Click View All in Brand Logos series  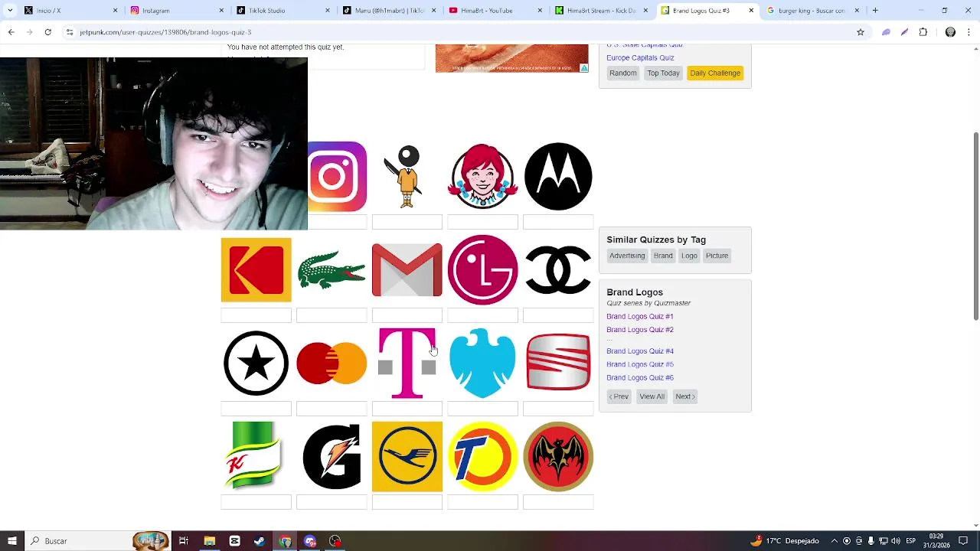[x=652, y=396]
